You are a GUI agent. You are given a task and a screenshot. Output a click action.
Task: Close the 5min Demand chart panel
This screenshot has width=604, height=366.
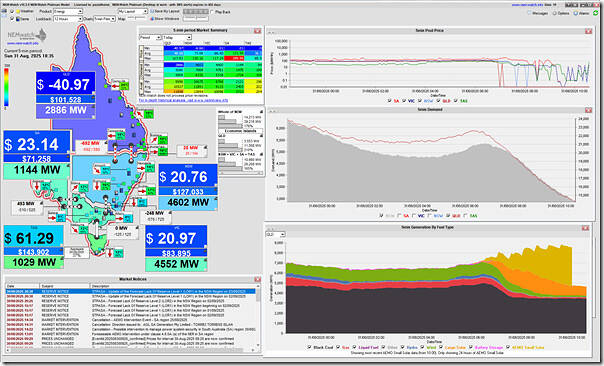pyautogui.click(x=588, y=110)
